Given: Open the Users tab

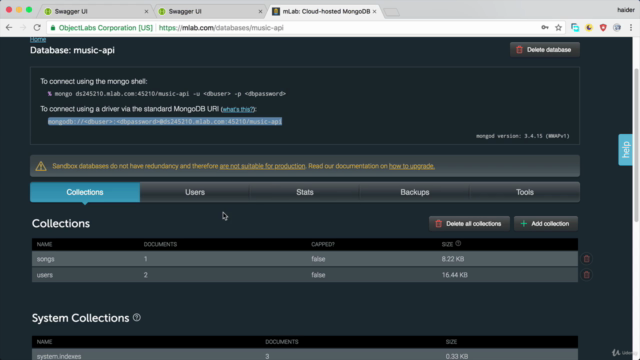Looking at the screenshot, I should pos(195,192).
